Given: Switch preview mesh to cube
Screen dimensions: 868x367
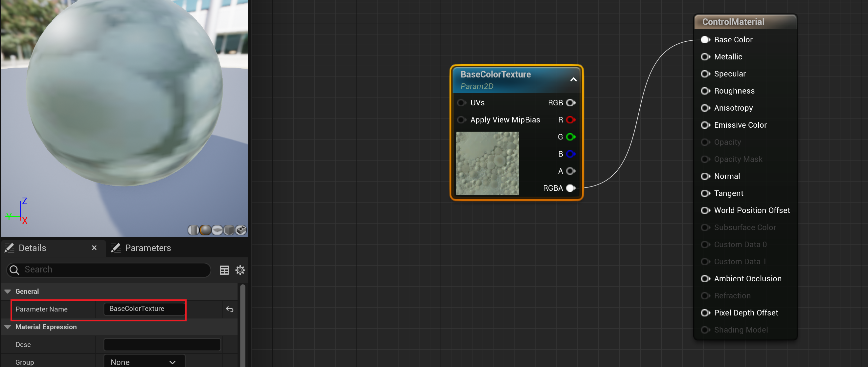Looking at the screenshot, I should (229, 230).
